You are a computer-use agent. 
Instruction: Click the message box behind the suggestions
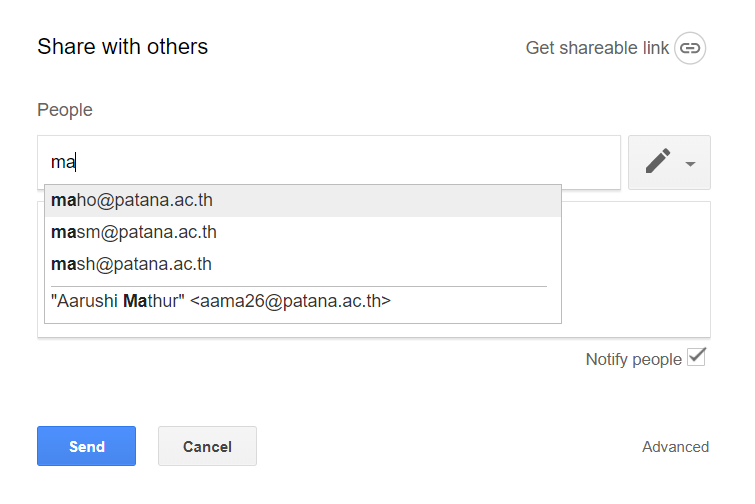636,270
